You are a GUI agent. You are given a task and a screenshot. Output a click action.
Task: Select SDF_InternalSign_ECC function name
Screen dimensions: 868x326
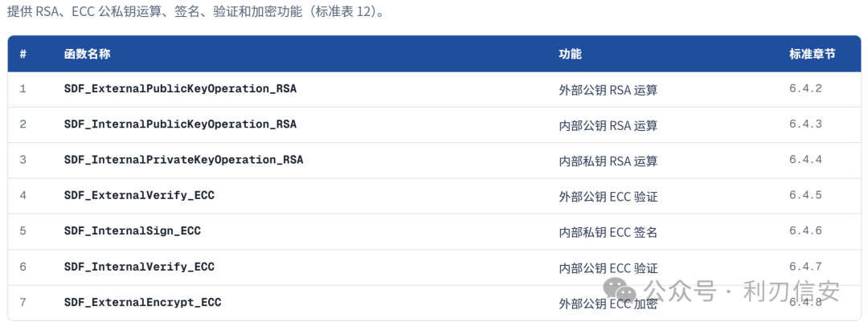[x=133, y=230]
